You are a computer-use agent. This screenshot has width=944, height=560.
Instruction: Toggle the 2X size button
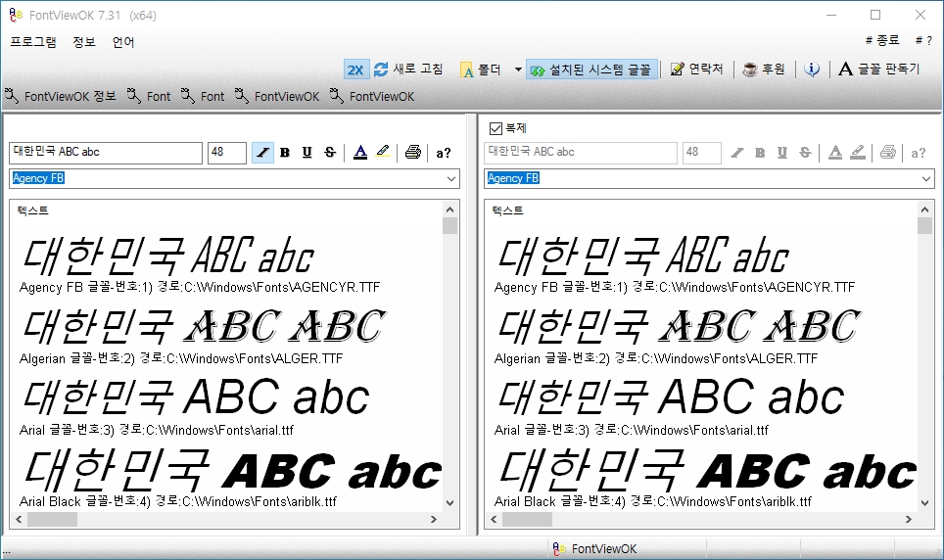click(355, 70)
